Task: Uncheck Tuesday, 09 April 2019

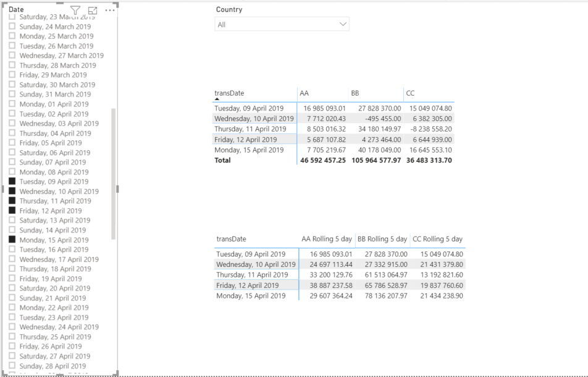Action: point(12,181)
